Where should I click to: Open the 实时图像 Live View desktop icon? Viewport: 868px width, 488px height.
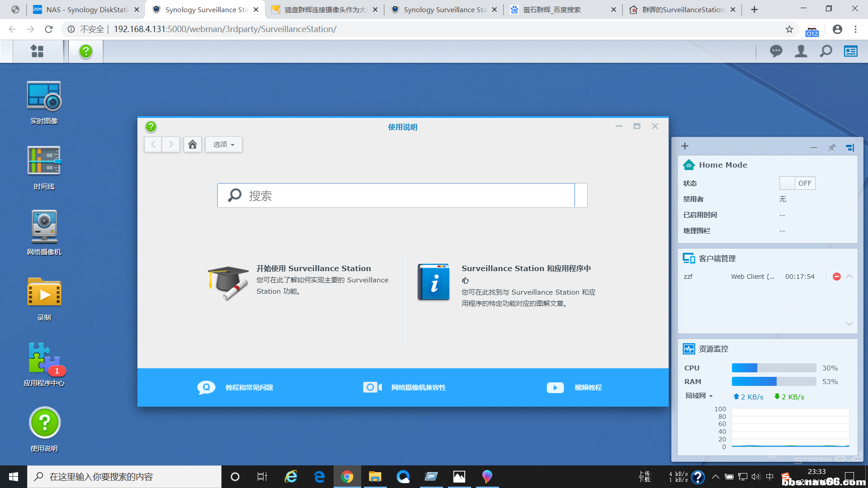tap(44, 96)
